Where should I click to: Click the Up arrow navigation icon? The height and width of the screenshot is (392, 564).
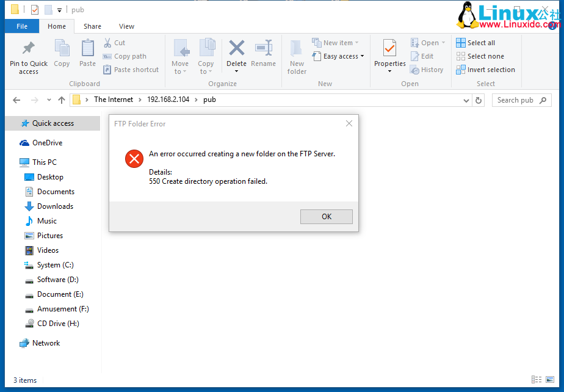click(61, 100)
